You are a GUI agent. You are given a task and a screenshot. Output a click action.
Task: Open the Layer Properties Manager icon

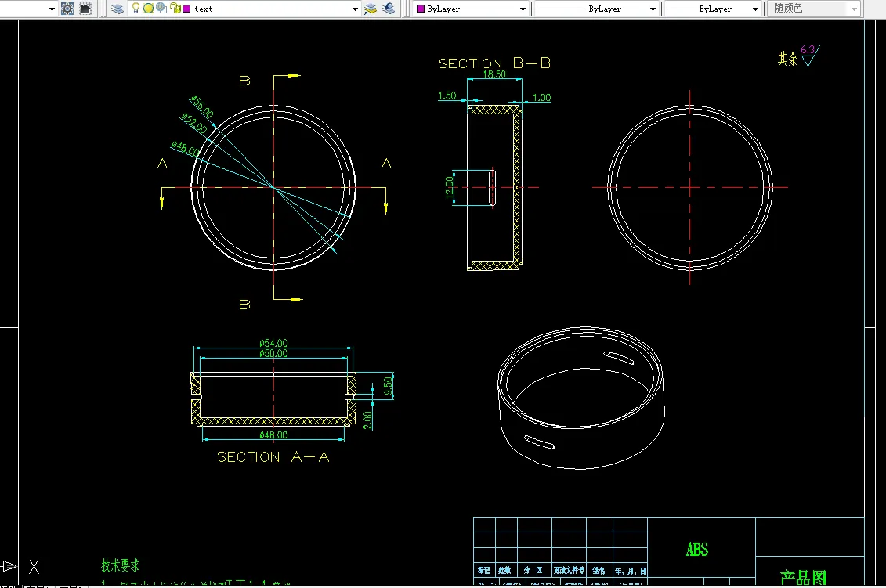point(118,9)
